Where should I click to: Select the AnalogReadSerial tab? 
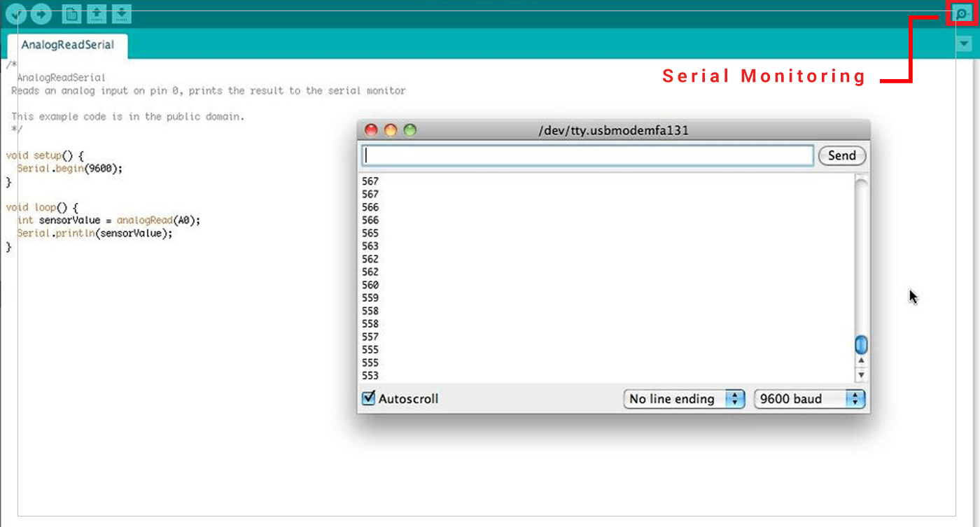pos(67,45)
